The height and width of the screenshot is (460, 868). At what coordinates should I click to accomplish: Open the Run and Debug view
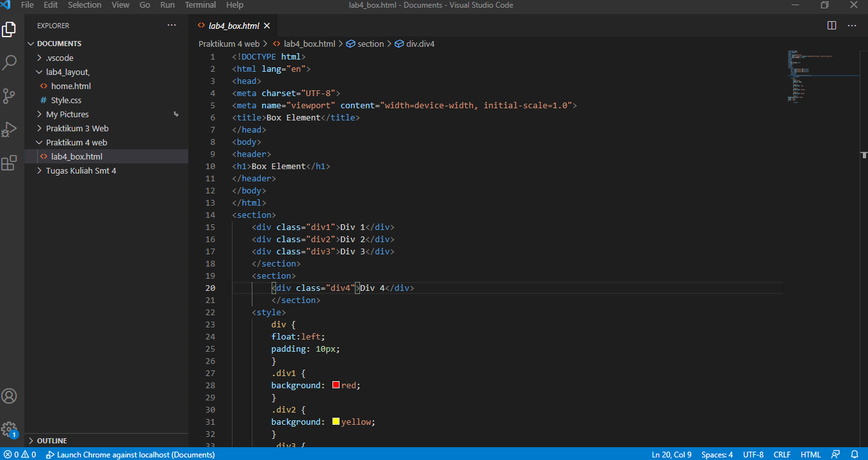9,129
